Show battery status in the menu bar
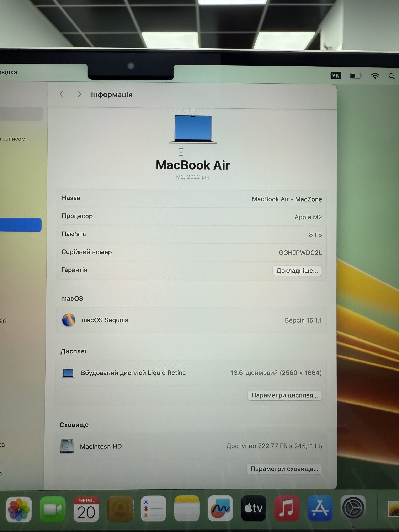Image resolution: width=399 pixels, height=532 pixels. (x=356, y=76)
